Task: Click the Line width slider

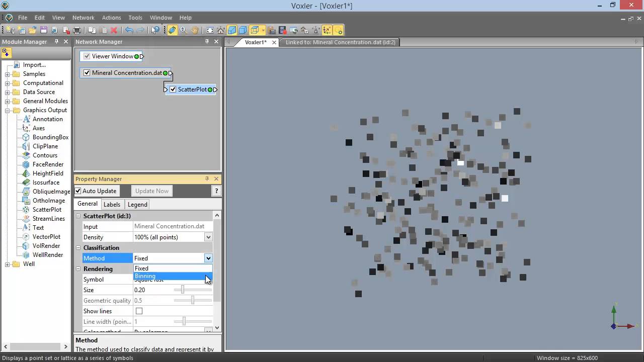Action: pos(193,322)
